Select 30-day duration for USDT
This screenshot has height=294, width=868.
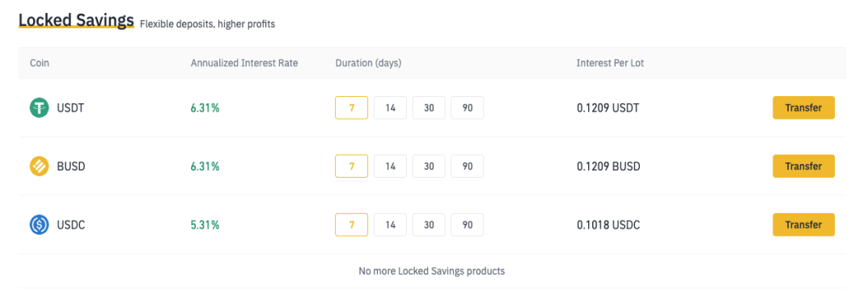click(429, 107)
